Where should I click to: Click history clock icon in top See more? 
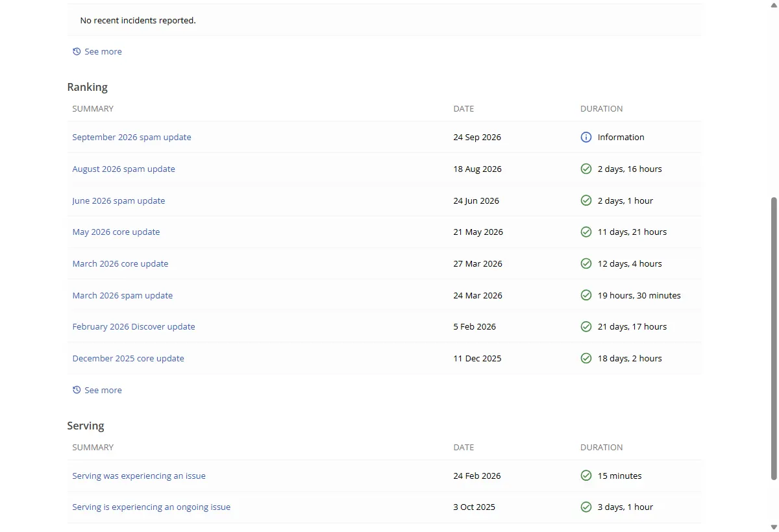(77, 51)
